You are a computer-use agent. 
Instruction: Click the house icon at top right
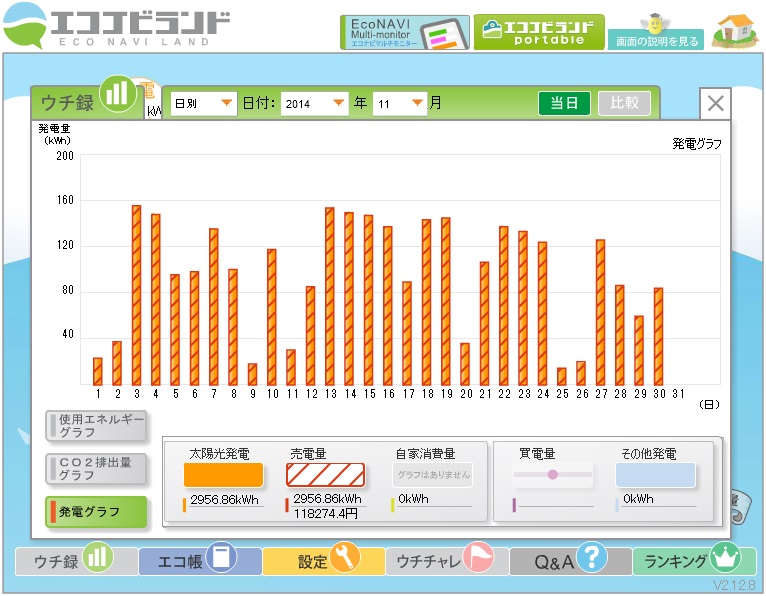pyautogui.click(x=737, y=30)
